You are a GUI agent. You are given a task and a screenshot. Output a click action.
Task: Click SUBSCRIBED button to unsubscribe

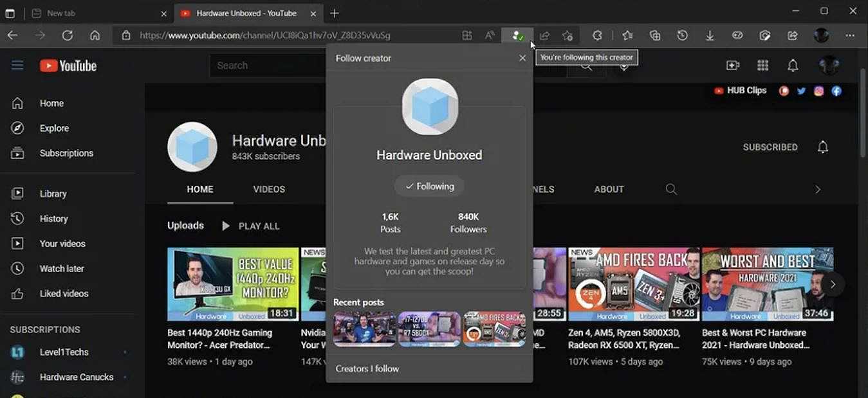coord(770,147)
